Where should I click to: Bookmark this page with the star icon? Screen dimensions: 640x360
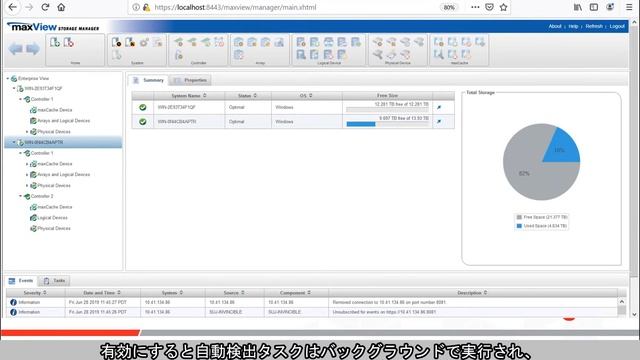[x=503, y=7]
